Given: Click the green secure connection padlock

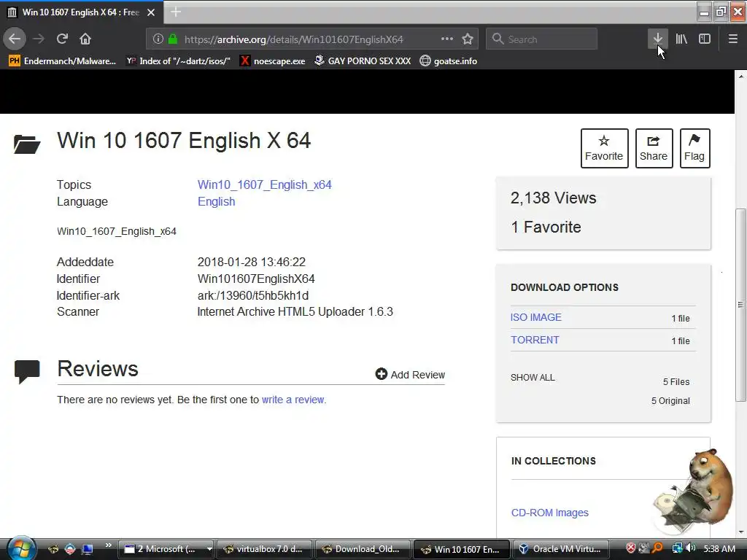Looking at the screenshot, I should pyautogui.click(x=173, y=39).
